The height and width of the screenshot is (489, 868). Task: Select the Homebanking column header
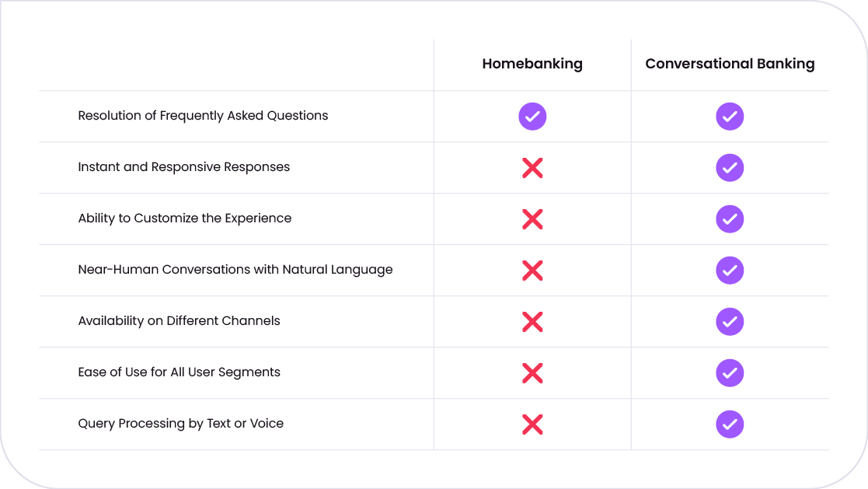pyautogui.click(x=532, y=64)
